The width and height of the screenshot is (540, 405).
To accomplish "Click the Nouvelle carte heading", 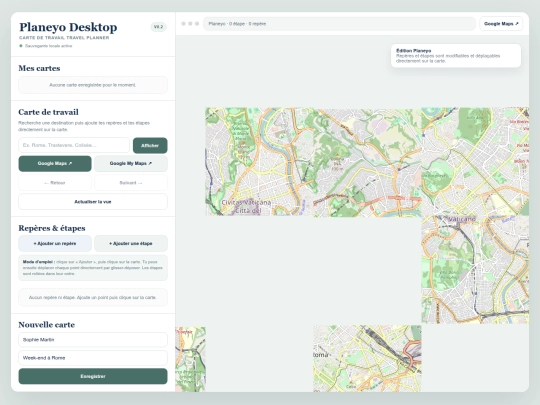I will 46,325.
